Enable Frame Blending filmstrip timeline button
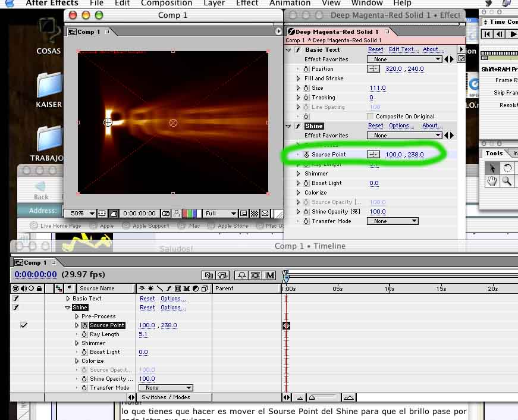 tap(255, 275)
